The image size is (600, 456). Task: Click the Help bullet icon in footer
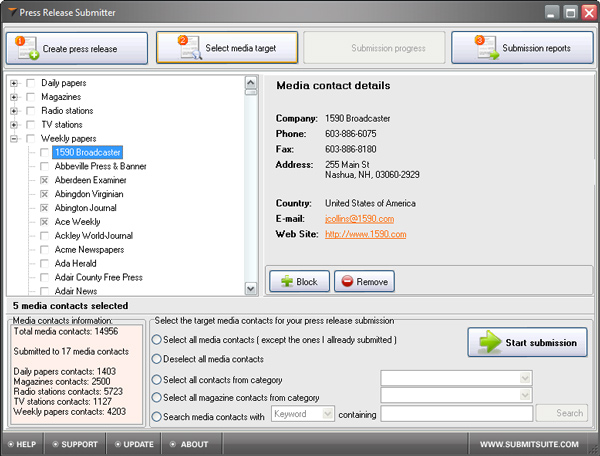click(x=9, y=444)
